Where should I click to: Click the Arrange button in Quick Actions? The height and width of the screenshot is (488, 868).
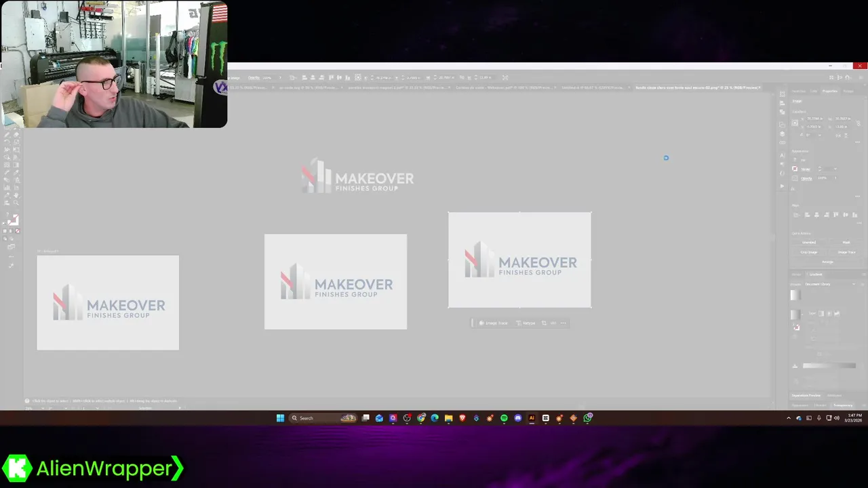(x=827, y=262)
